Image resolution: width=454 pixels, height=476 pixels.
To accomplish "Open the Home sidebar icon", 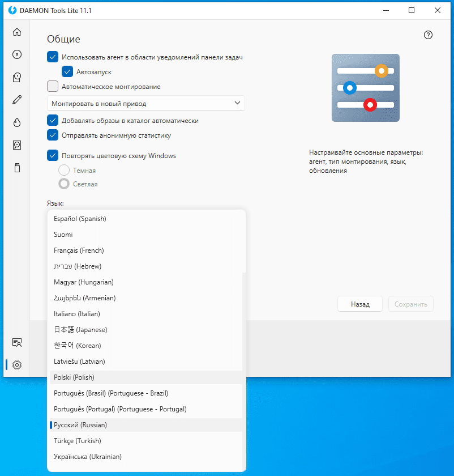I will [17, 32].
